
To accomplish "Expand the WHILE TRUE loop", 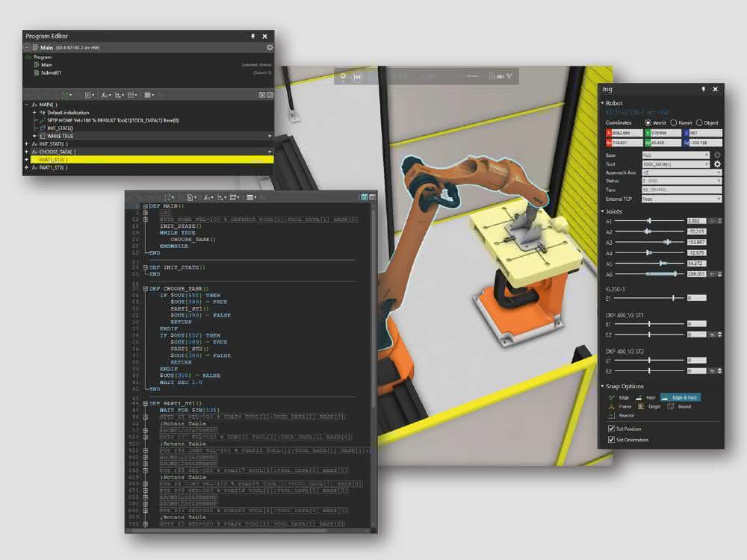I will 34,136.
